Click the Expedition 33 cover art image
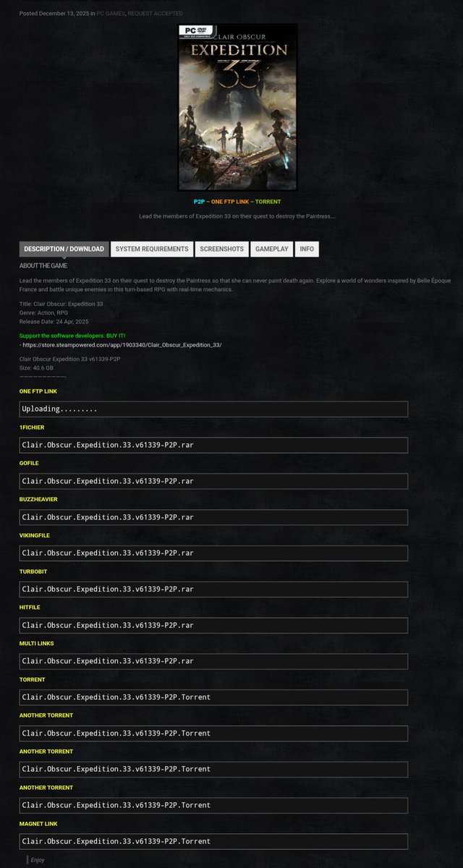The height and width of the screenshot is (868, 463). [238, 107]
